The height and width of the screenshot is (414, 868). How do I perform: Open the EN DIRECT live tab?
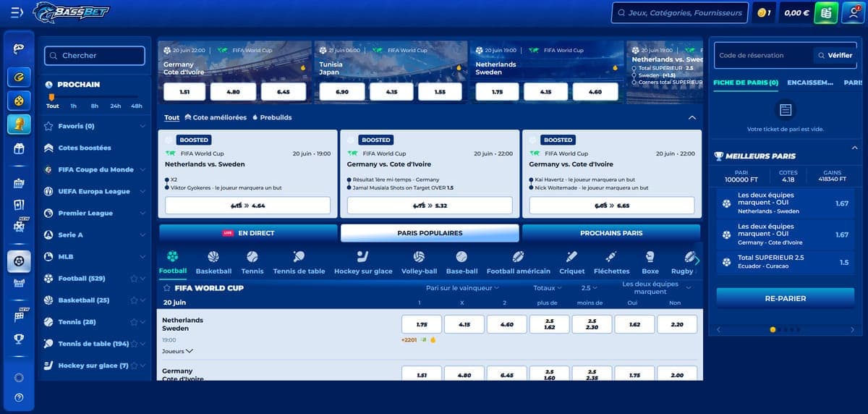click(248, 233)
